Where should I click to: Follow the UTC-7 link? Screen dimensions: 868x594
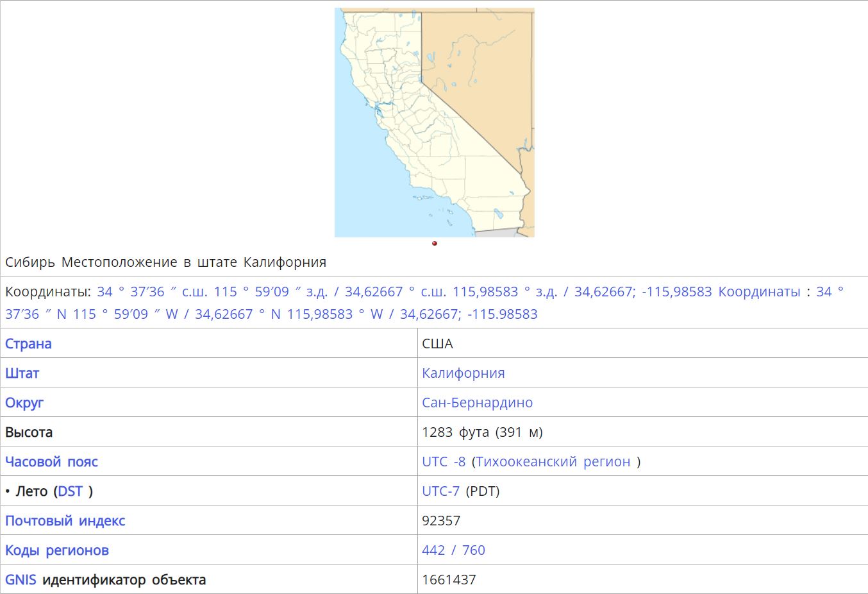pyautogui.click(x=440, y=491)
